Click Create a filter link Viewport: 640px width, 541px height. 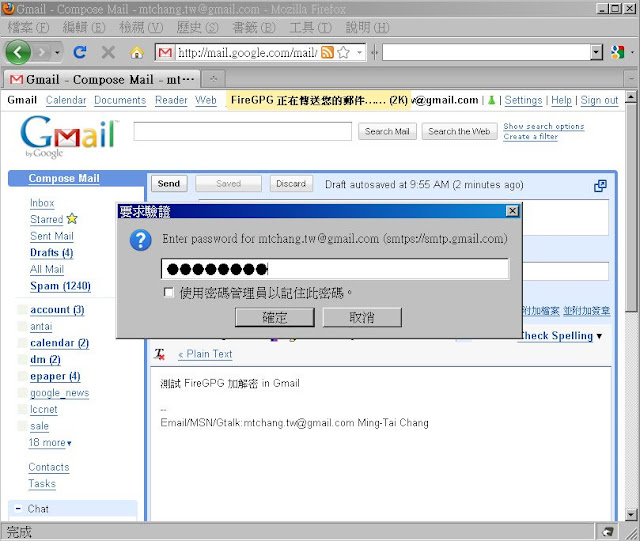tap(530, 136)
